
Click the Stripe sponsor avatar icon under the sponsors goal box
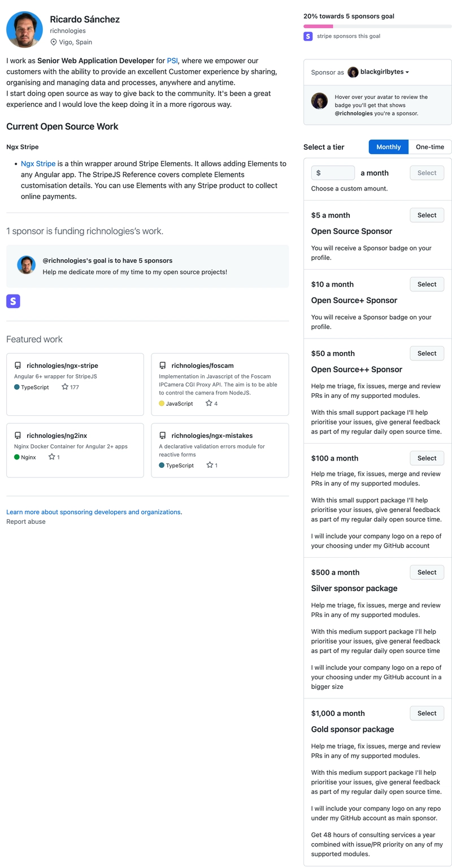[13, 301]
